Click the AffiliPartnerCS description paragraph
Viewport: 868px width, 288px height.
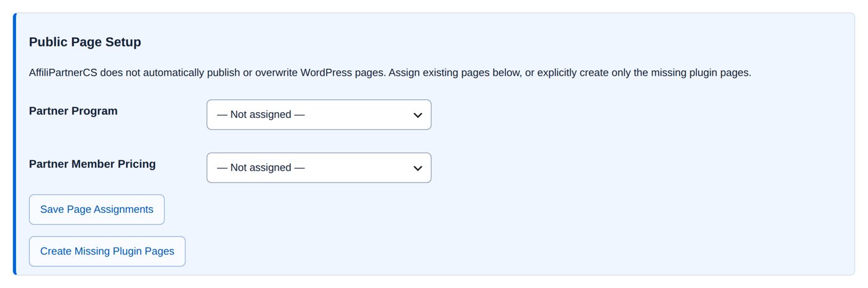pyautogui.click(x=390, y=73)
